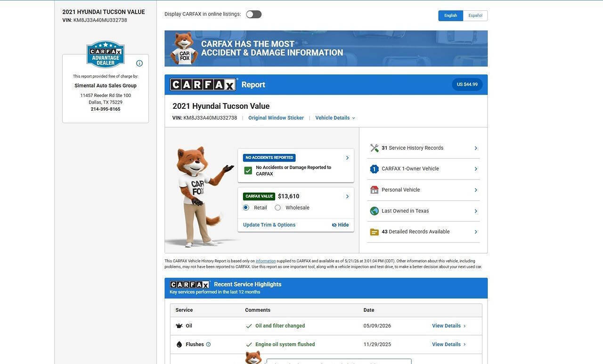Select the Retail value radio button
Image resolution: width=603 pixels, height=364 pixels.
(x=246, y=208)
